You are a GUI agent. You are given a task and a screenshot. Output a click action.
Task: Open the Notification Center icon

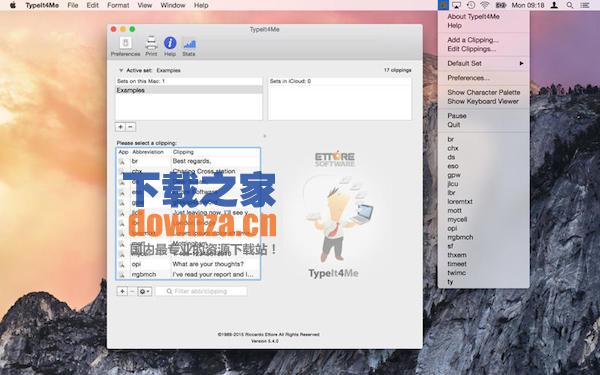click(585, 5)
